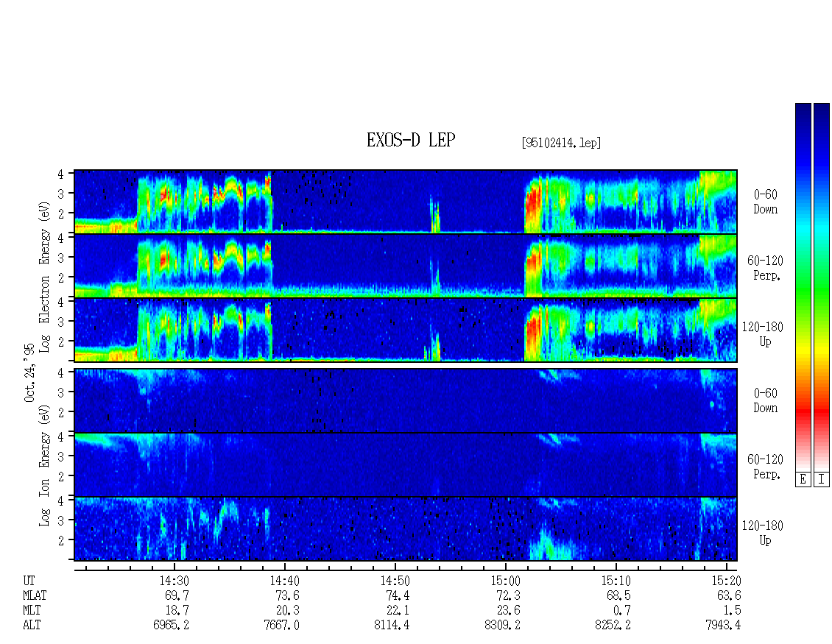Click the ALT value 6965.2
Screen dimensions: 832x644
tap(171, 626)
